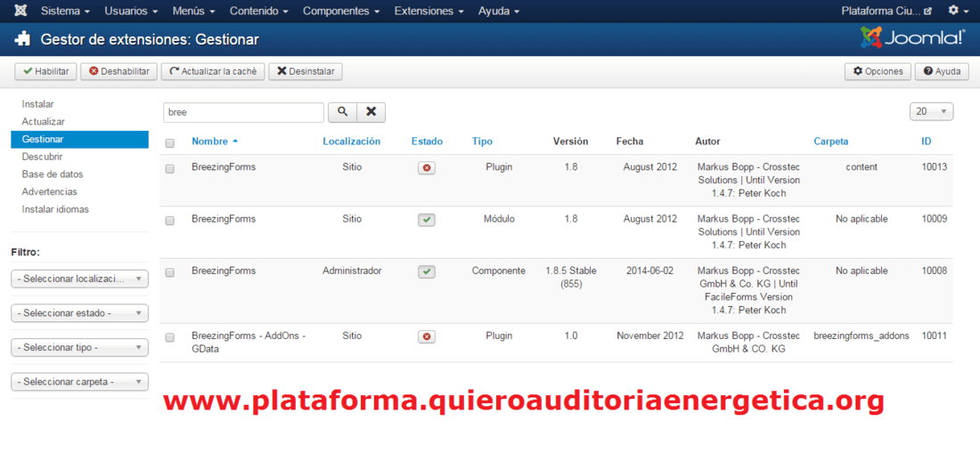Open the 20 items per page dropdown
The height and width of the screenshot is (461, 980).
[x=932, y=112]
